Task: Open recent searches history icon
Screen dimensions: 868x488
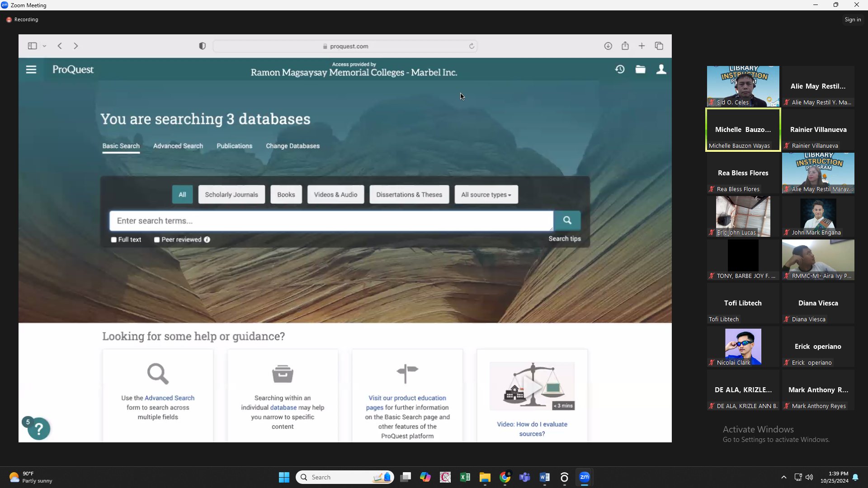Action: coord(620,70)
